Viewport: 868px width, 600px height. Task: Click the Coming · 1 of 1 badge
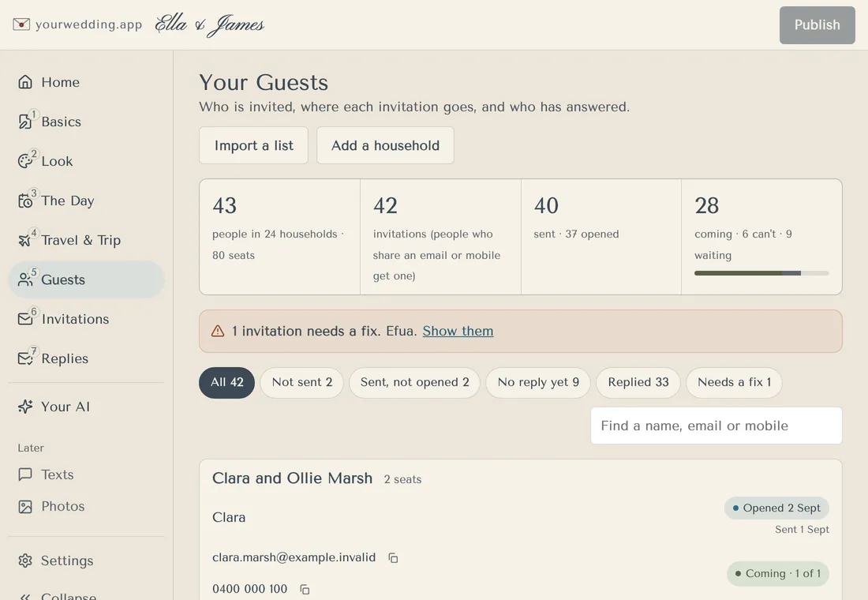(778, 573)
